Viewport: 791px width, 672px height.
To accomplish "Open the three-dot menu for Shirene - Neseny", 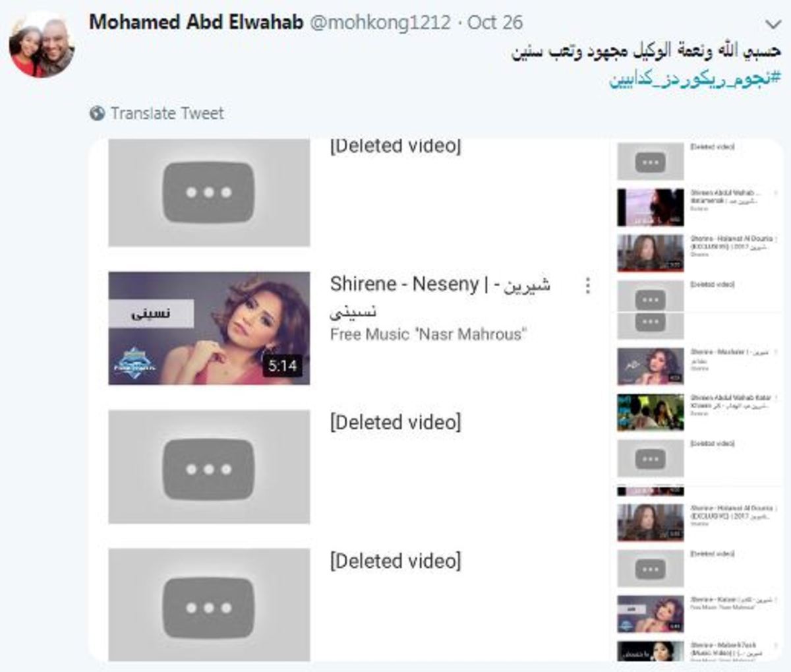I will (587, 286).
